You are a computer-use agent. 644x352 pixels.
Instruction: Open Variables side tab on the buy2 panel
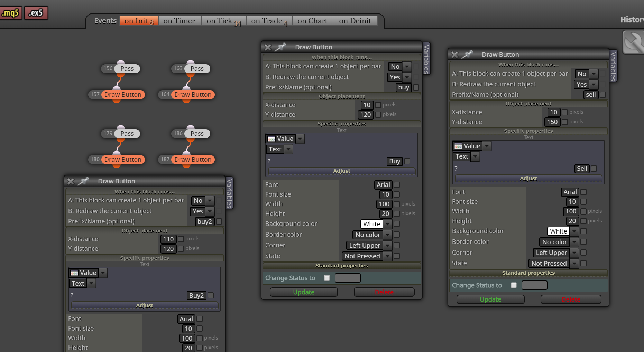pyautogui.click(x=229, y=193)
